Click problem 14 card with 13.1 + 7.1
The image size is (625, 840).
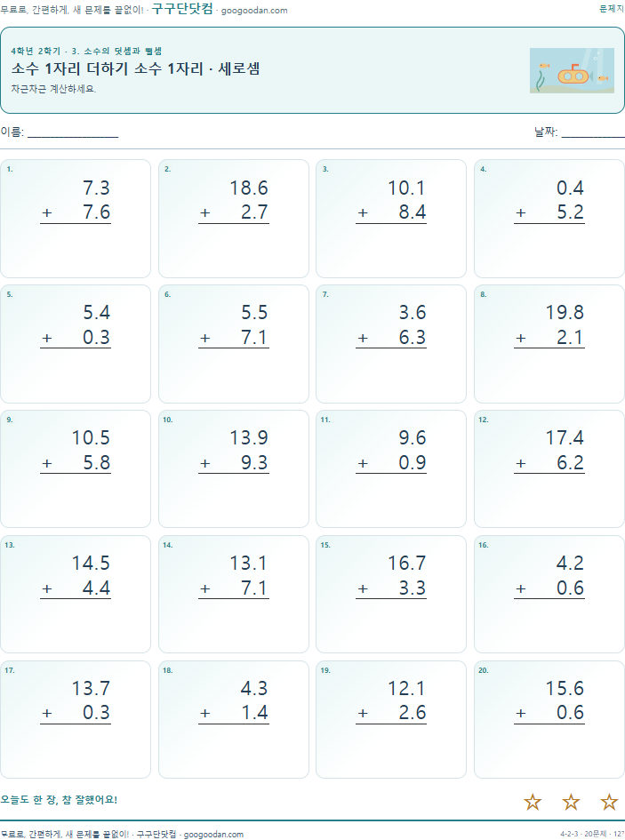pyautogui.click(x=234, y=594)
